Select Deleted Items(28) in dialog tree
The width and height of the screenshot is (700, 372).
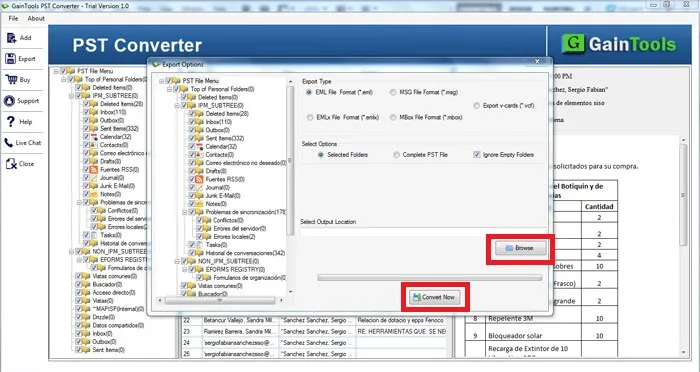227,114
